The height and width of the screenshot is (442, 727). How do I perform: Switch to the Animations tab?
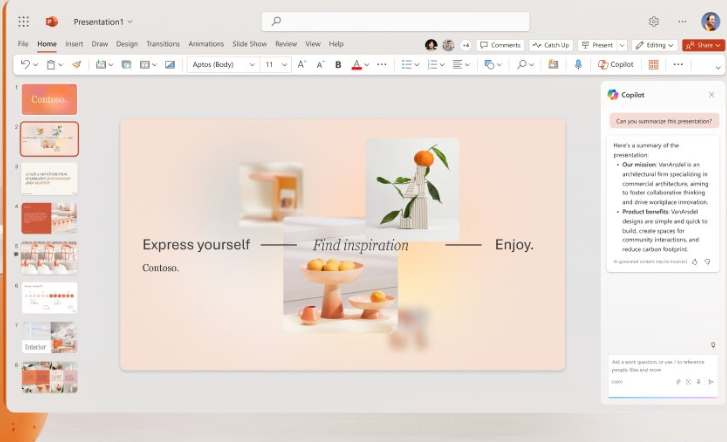tap(206, 44)
